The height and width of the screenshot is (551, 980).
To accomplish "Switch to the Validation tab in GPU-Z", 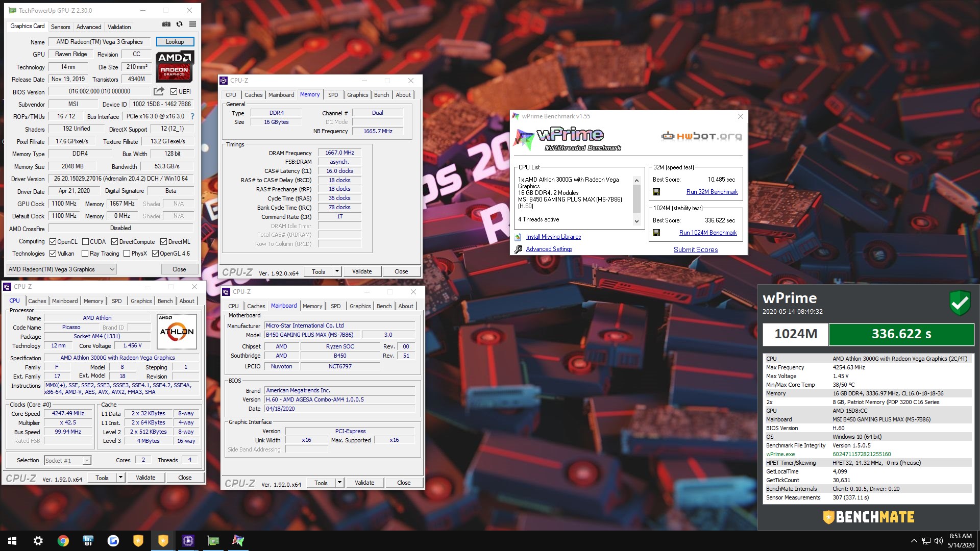I will coord(119,27).
